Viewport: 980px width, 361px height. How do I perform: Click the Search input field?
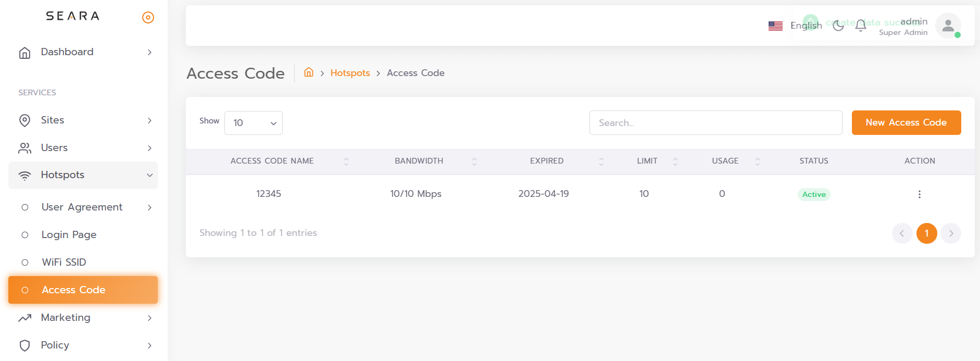point(715,123)
